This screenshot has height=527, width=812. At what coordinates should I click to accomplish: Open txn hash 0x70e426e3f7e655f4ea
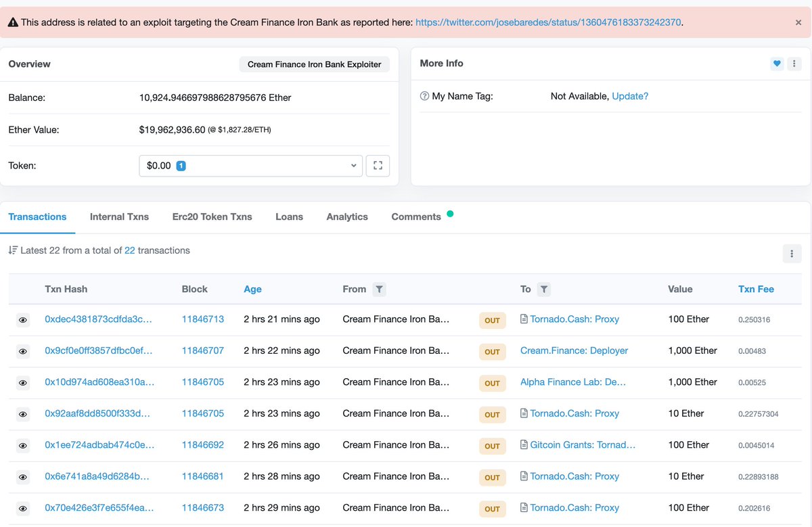point(99,507)
